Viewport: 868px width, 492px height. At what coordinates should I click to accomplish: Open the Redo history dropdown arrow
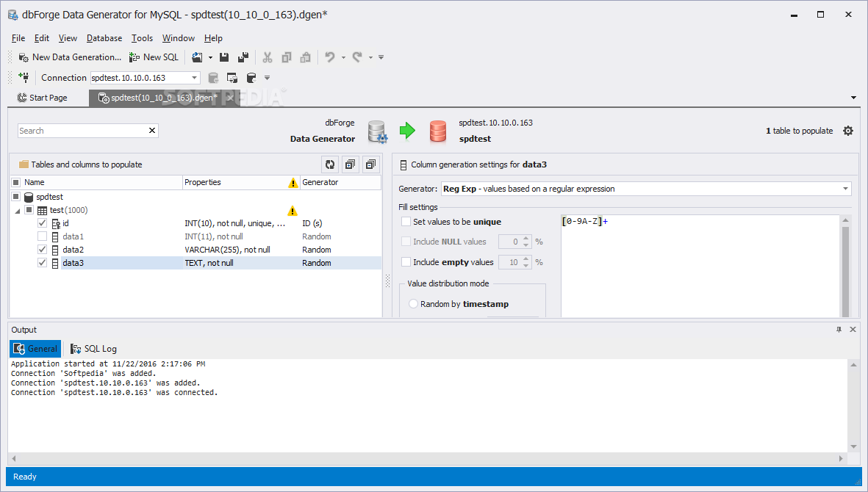click(370, 57)
